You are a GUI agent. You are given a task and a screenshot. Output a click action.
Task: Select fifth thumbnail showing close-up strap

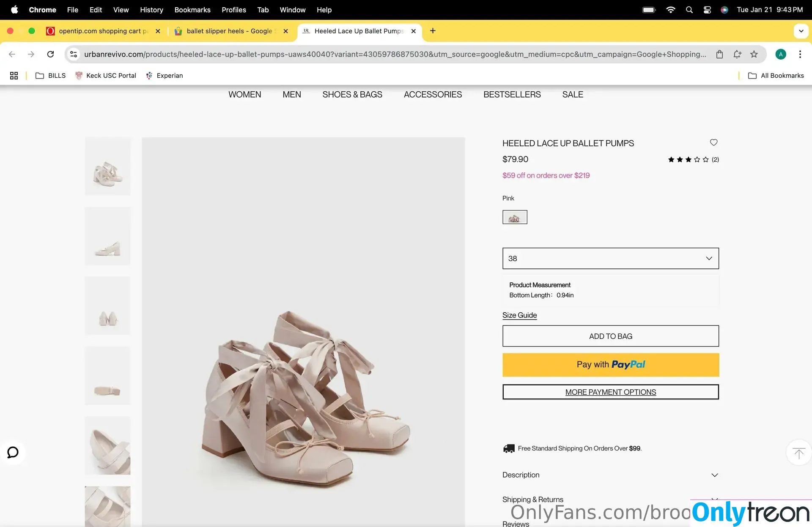107,445
